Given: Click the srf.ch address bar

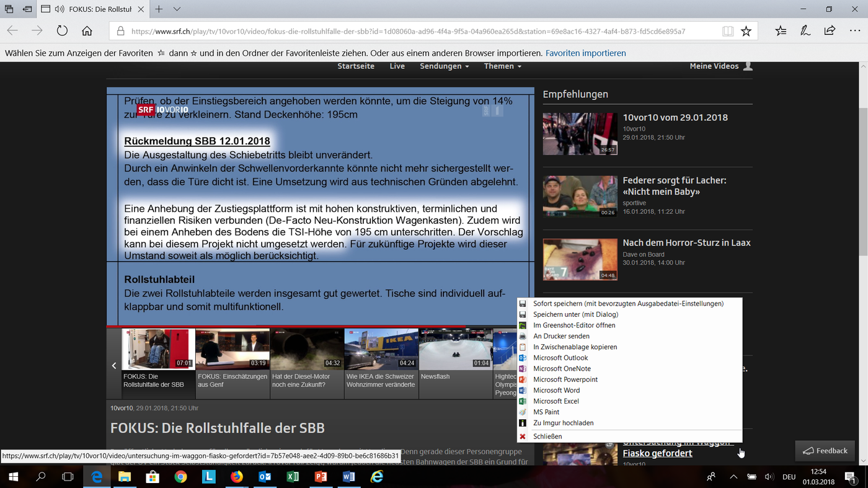Looking at the screenshot, I should (408, 31).
